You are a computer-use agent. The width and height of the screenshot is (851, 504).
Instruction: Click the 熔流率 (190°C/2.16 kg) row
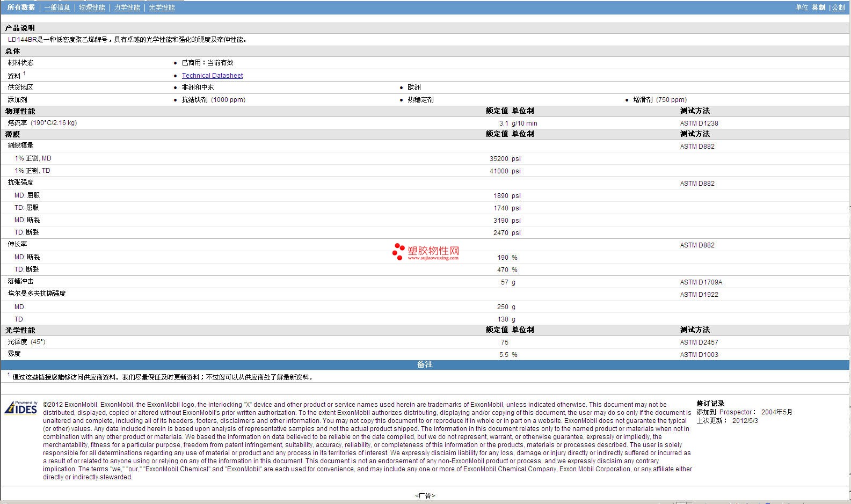point(42,123)
